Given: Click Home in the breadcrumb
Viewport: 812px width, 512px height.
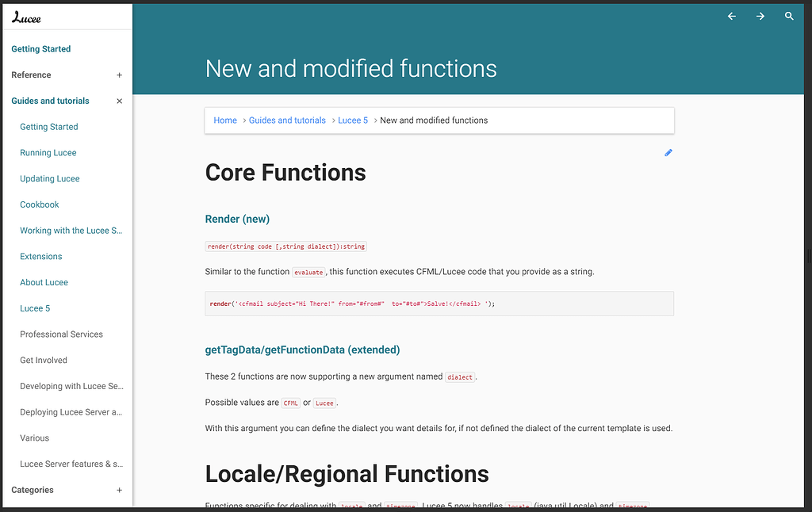Looking at the screenshot, I should [225, 120].
